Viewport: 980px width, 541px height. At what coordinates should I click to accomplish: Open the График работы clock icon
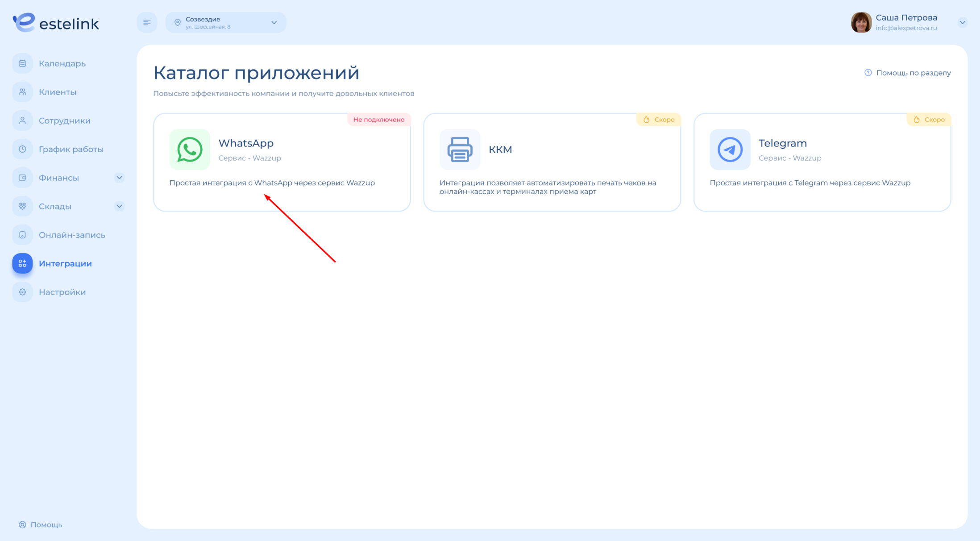(22, 149)
